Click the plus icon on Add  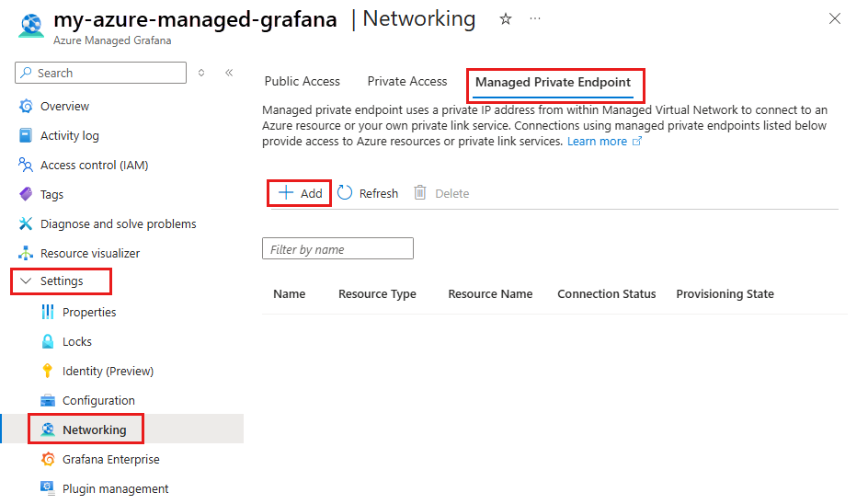pos(286,193)
